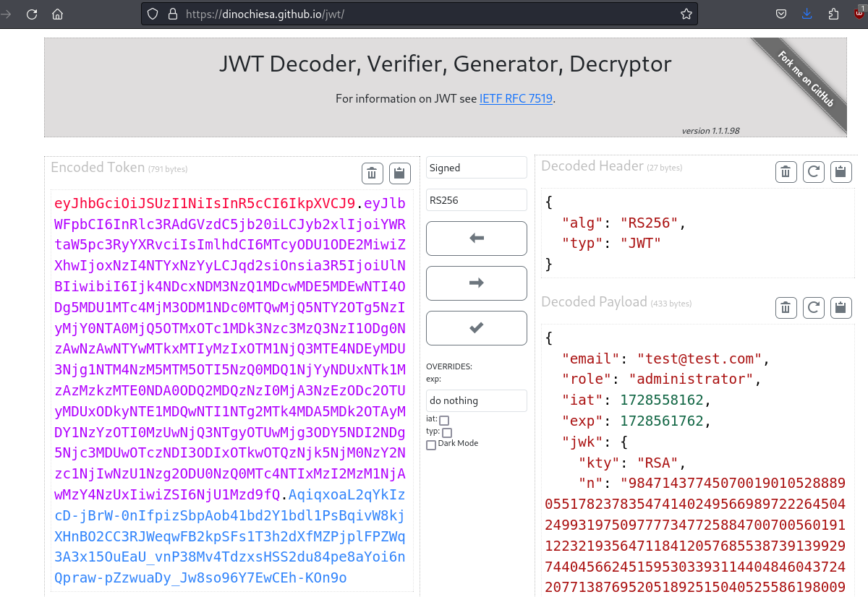
Task: Enable the Dark Mode checkbox
Action: click(x=431, y=444)
